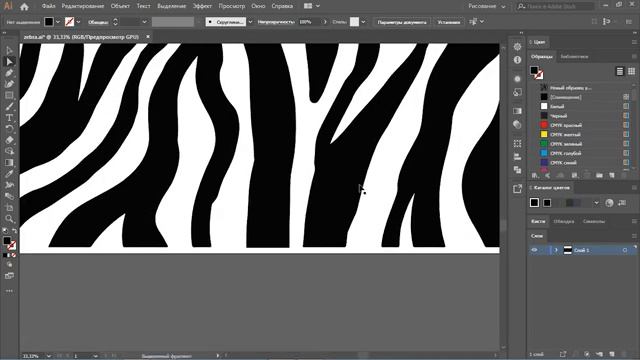Open the Эффект menu
This screenshot has height=360, width=640.
tap(202, 6)
